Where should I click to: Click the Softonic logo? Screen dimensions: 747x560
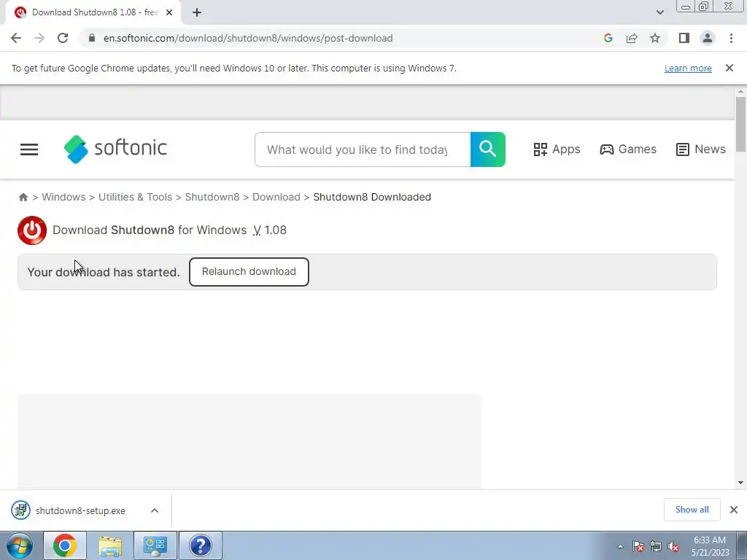(115, 149)
